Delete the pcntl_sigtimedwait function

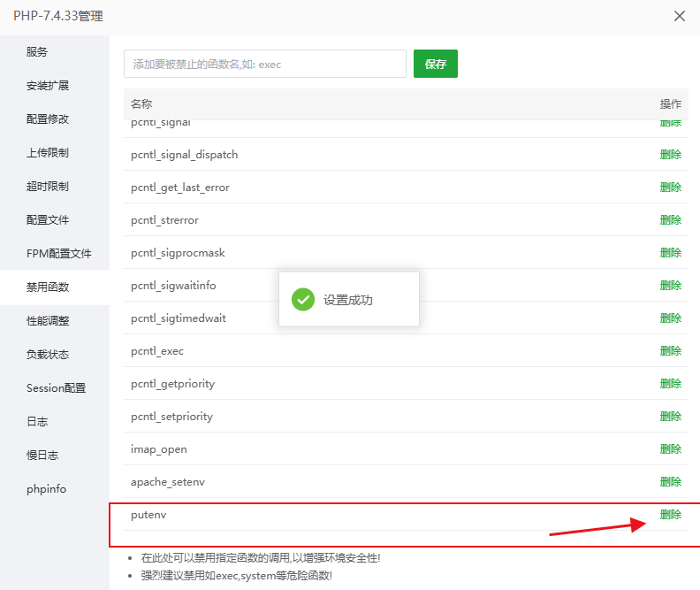[x=671, y=318]
